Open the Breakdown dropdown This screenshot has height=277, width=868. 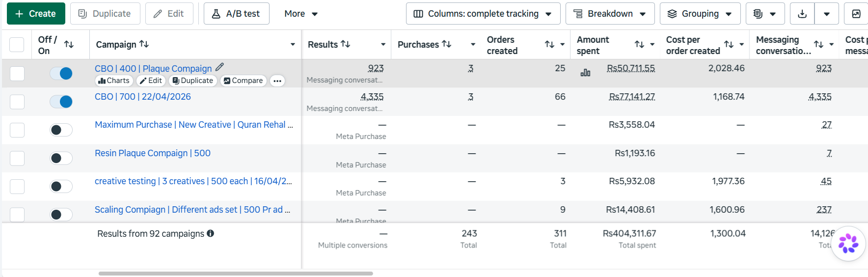tap(610, 14)
